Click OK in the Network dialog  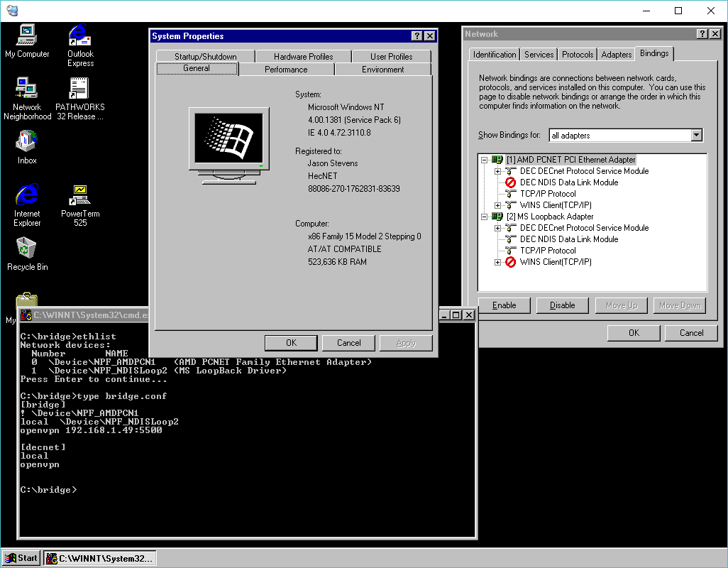pyautogui.click(x=634, y=332)
